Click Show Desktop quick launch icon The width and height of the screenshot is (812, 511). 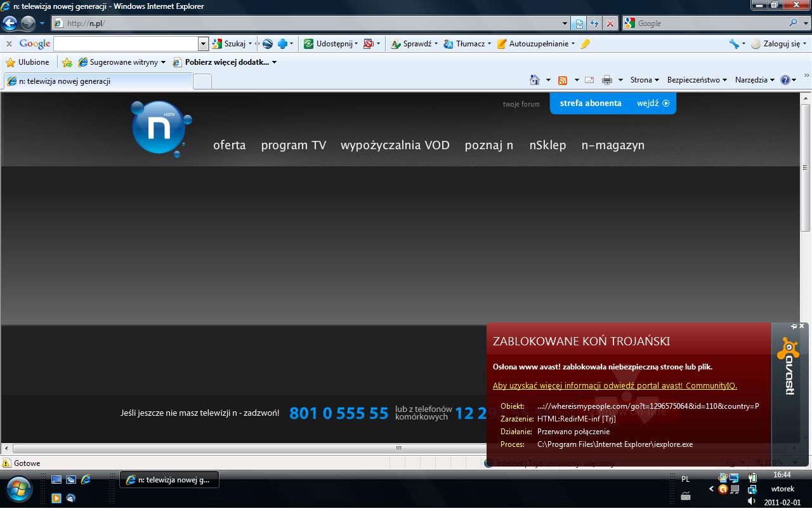tap(56, 480)
